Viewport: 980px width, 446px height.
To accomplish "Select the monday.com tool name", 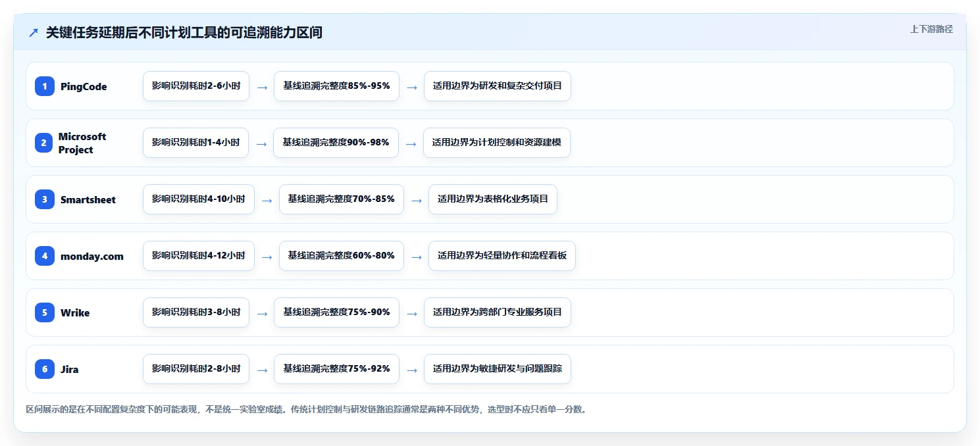I will (92, 257).
